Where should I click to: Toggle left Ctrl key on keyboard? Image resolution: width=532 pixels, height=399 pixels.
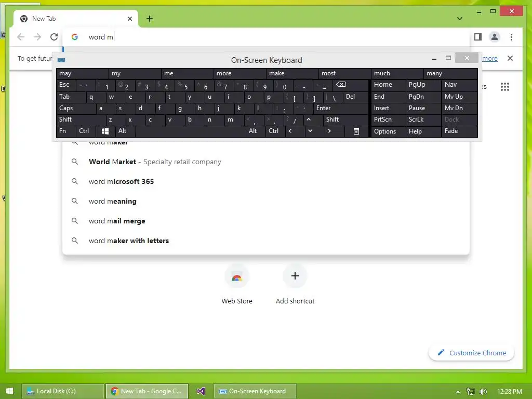click(86, 131)
